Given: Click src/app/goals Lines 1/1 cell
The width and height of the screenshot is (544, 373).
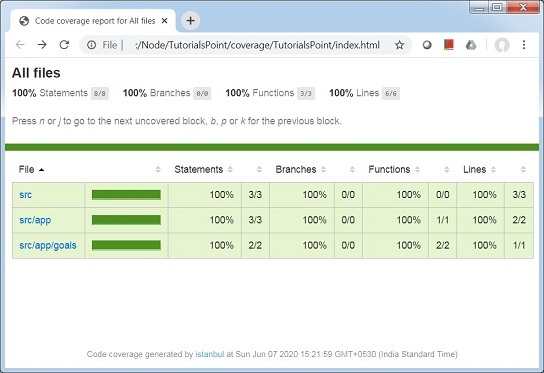Looking at the screenshot, I should [x=519, y=245].
